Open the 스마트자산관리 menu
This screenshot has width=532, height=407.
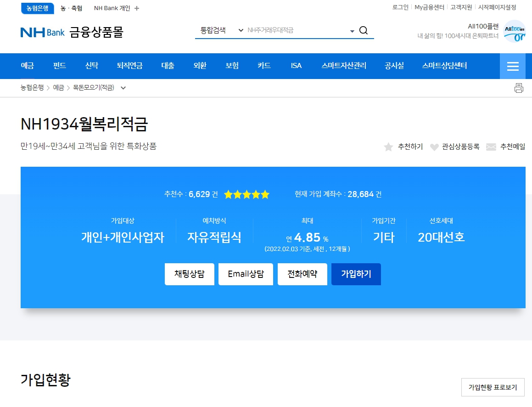click(x=344, y=66)
